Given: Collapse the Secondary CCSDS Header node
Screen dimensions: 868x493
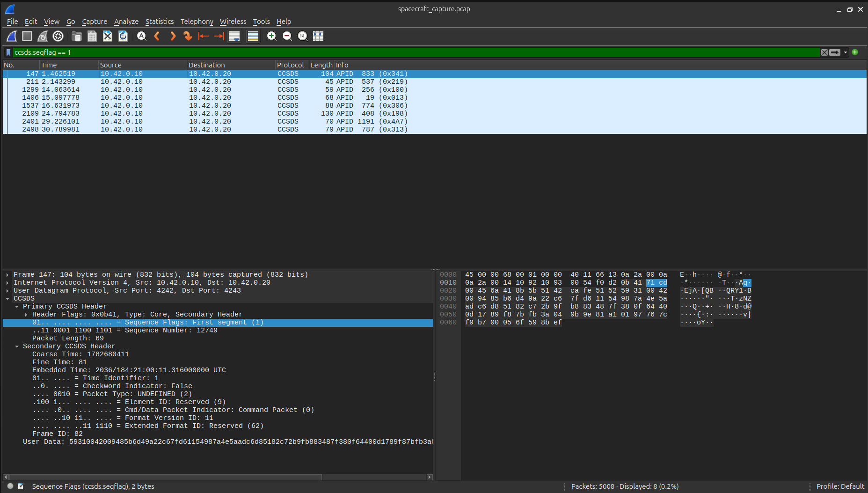Looking at the screenshot, I should click(17, 346).
